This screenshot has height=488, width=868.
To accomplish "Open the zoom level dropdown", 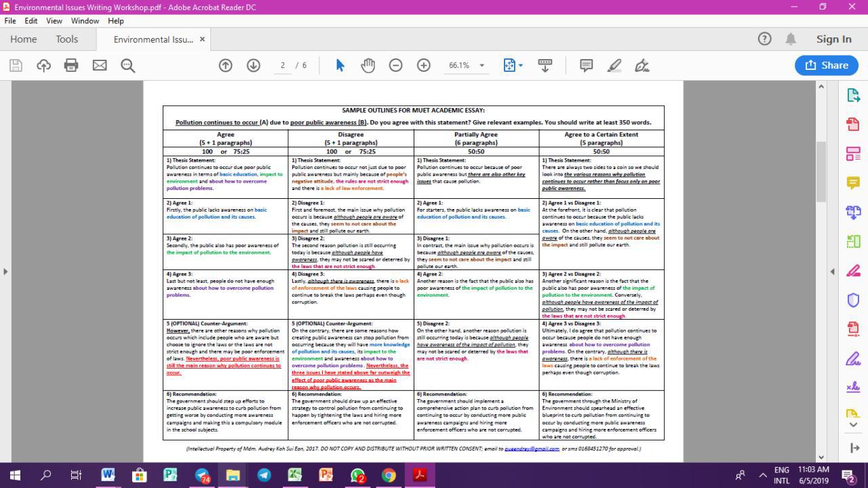I will tap(482, 65).
